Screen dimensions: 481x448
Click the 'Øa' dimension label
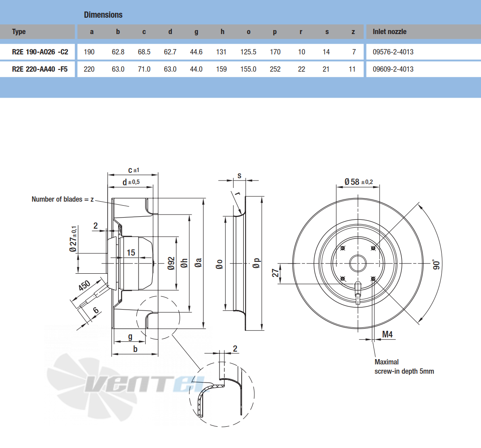pos(198,263)
